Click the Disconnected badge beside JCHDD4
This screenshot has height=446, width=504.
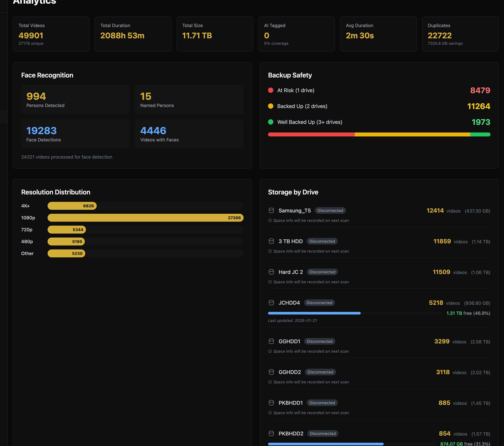pos(319,303)
